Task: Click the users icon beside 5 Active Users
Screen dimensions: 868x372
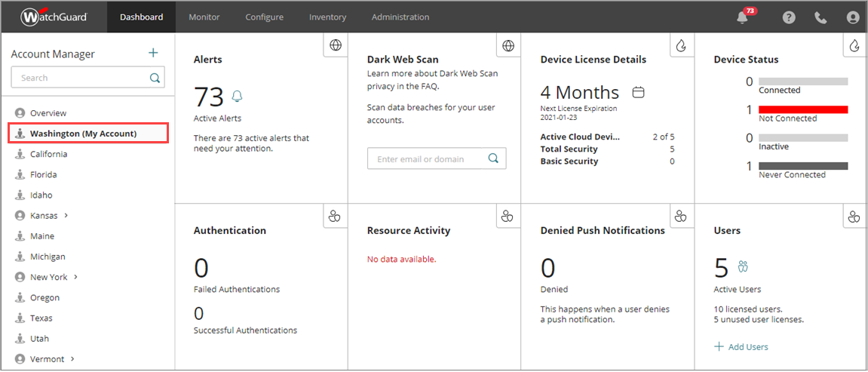Action: pyautogui.click(x=743, y=266)
